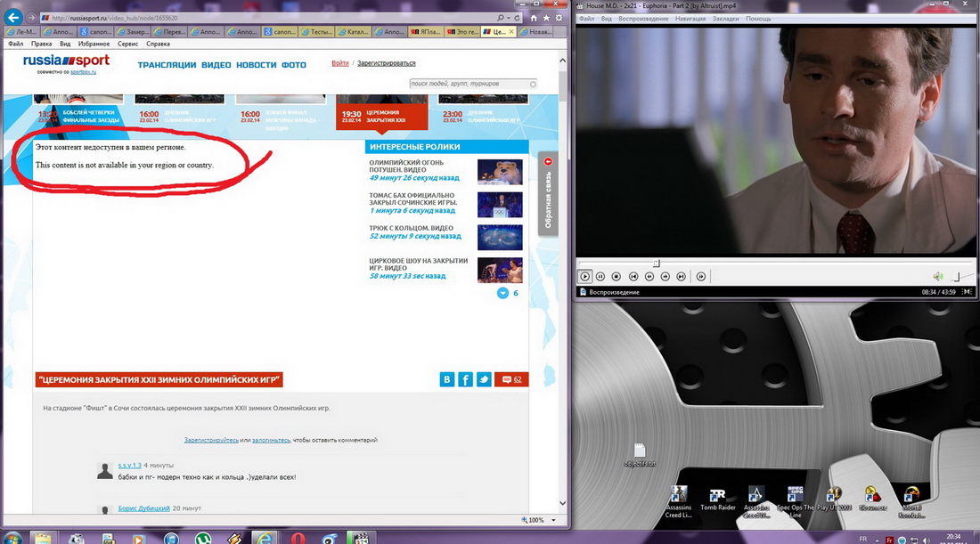Viewport: 980px width, 544px height.
Task: Click the залогиньтесь link above comments
Action: coord(271,441)
